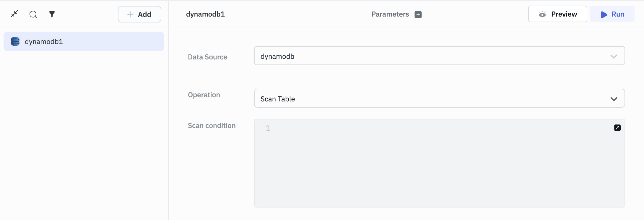
Task: Collapse the query panel with arrows icon
Action: (14, 14)
